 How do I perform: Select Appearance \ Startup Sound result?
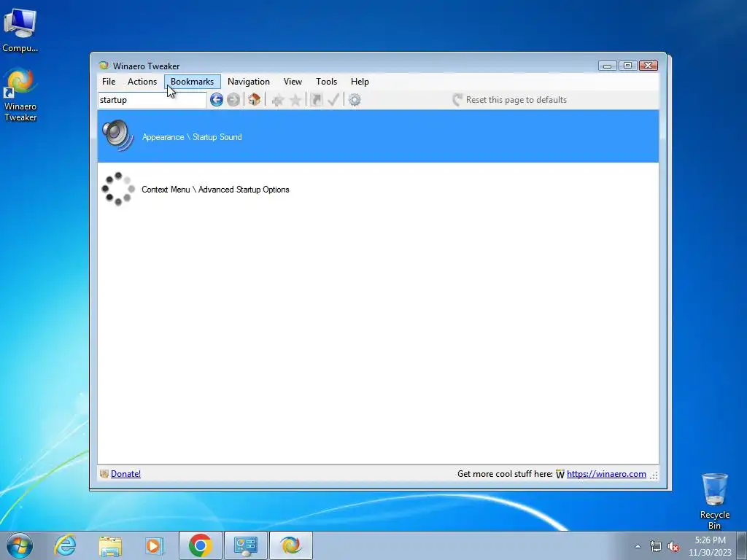(379, 136)
